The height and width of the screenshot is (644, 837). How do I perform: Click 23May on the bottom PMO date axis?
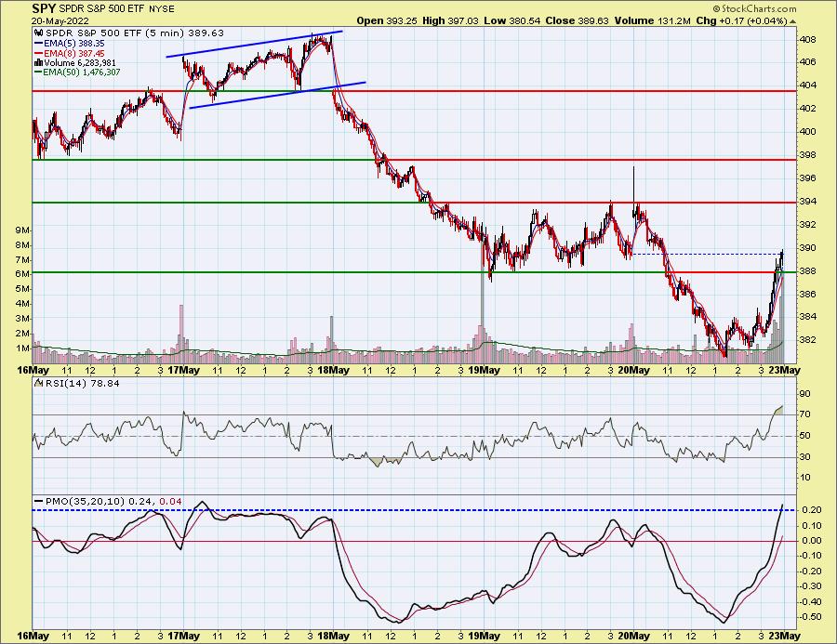(x=784, y=636)
